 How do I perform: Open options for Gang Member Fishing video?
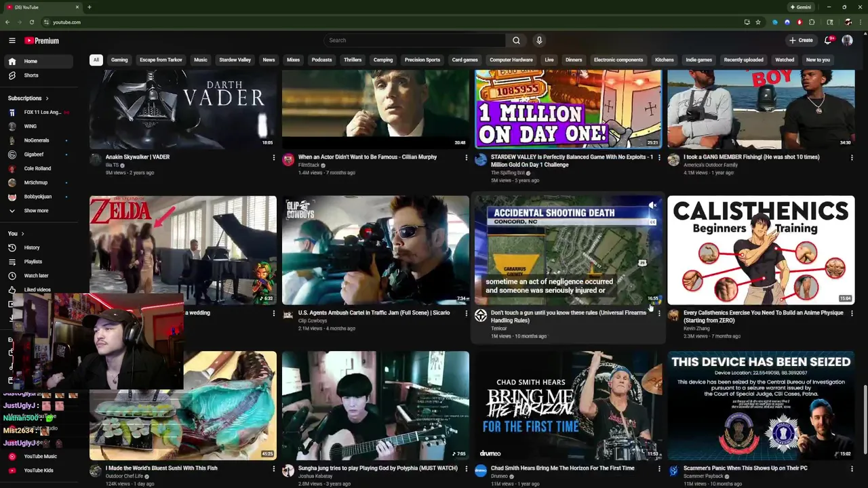852,158
